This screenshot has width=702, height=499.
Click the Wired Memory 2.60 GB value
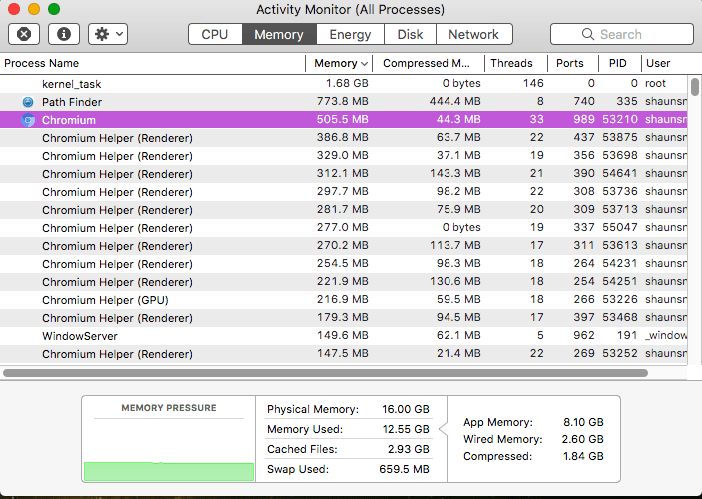(x=582, y=439)
